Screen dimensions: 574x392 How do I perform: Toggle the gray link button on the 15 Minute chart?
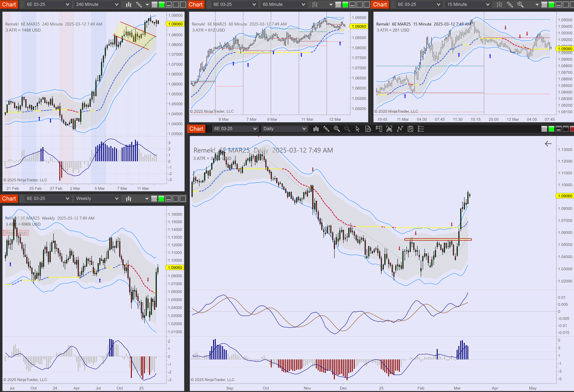pyautogui.click(x=544, y=4)
